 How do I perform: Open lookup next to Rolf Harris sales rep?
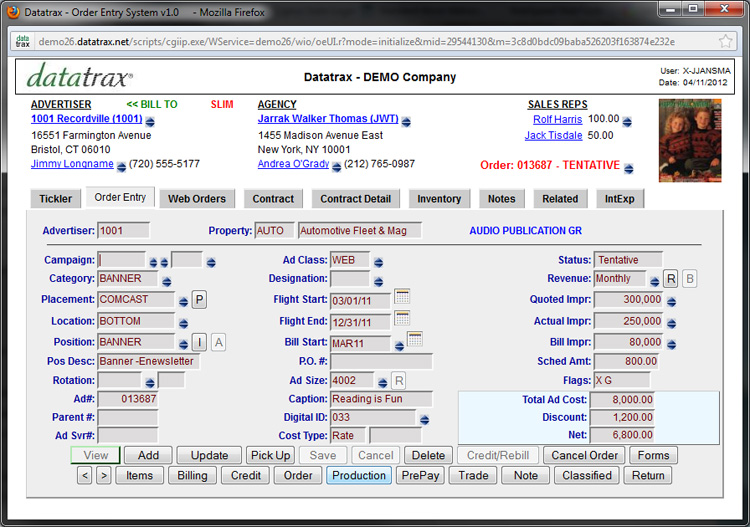point(627,122)
